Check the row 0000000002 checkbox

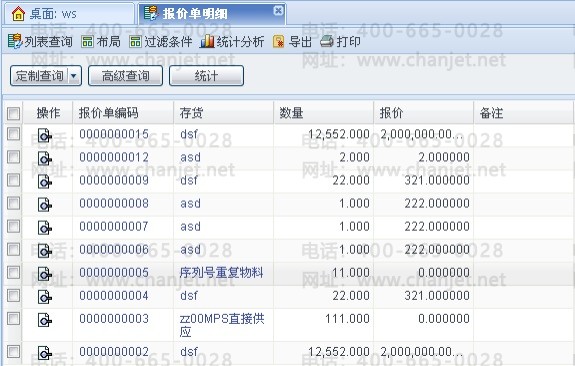point(14,352)
